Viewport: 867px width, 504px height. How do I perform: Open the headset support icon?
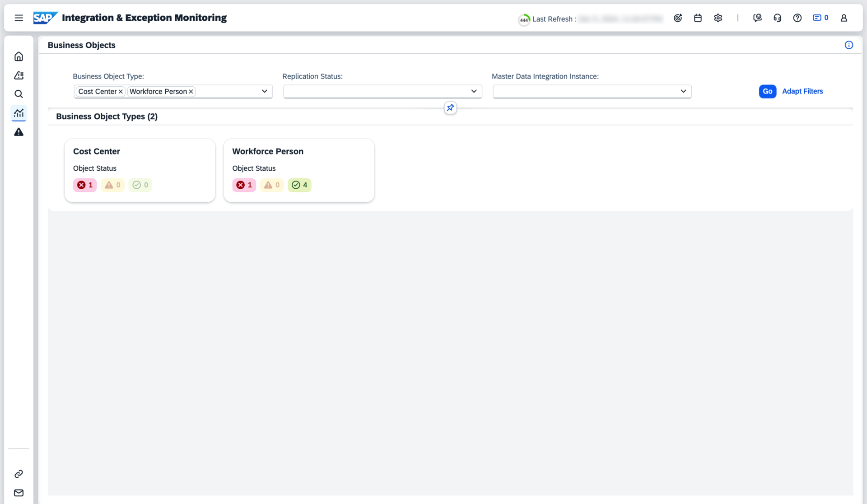click(x=777, y=18)
